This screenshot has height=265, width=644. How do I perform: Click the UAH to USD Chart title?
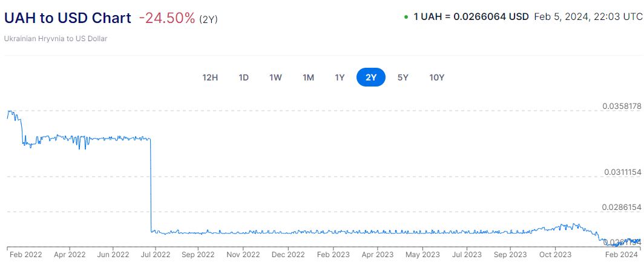pos(67,18)
